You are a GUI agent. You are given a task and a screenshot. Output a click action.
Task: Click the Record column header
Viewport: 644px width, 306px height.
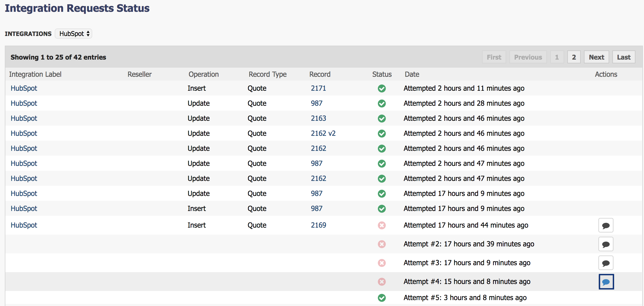pos(320,74)
